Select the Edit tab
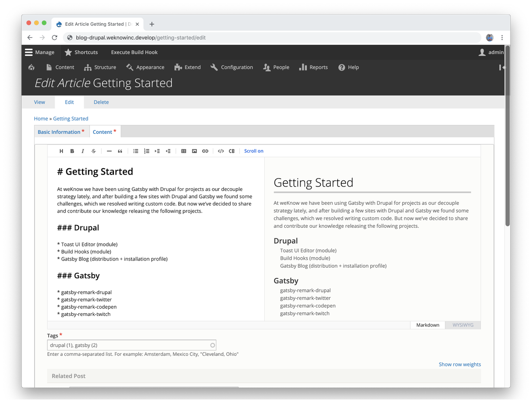532x416 pixels. click(x=69, y=102)
